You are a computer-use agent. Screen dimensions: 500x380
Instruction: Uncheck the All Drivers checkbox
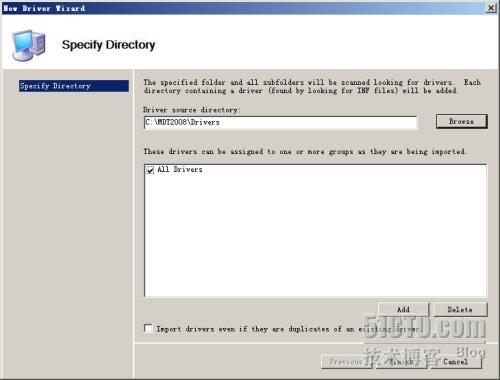[150, 170]
